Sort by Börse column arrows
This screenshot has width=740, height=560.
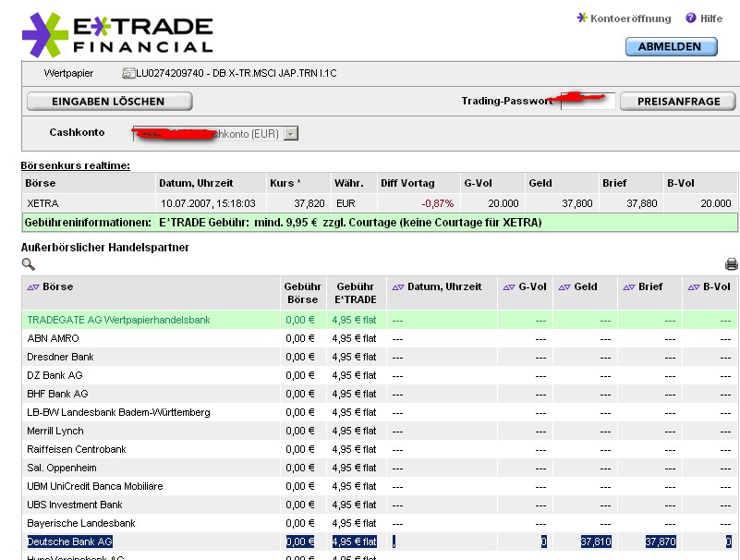[33, 287]
